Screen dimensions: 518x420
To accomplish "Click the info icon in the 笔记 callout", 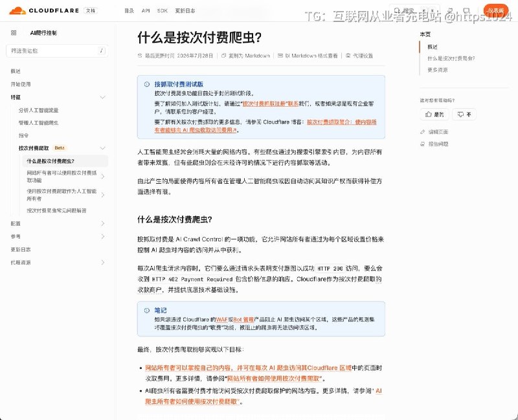I will (147, 311).
